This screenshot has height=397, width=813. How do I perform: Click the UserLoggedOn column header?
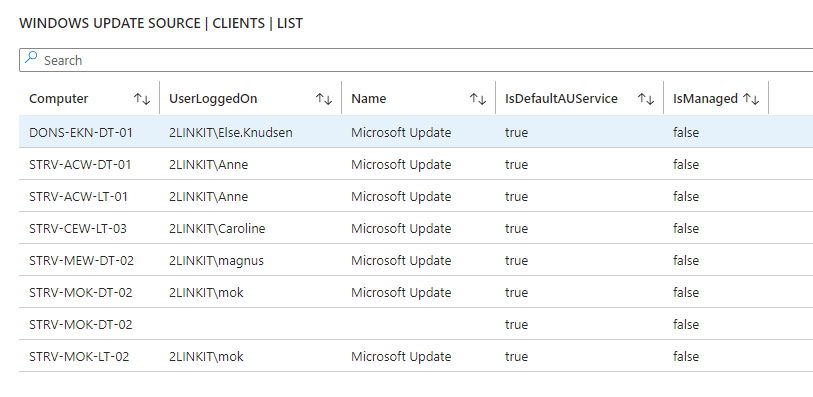coord(213,98)
